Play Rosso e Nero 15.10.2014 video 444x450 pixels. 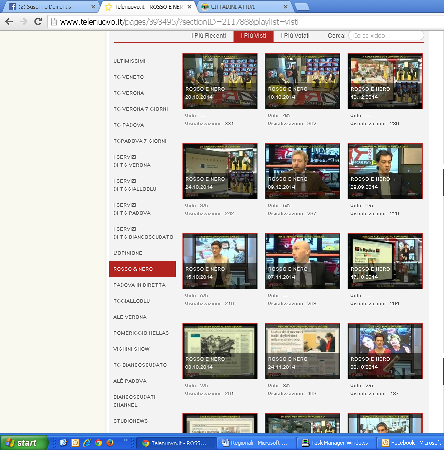tap(220, 261)
